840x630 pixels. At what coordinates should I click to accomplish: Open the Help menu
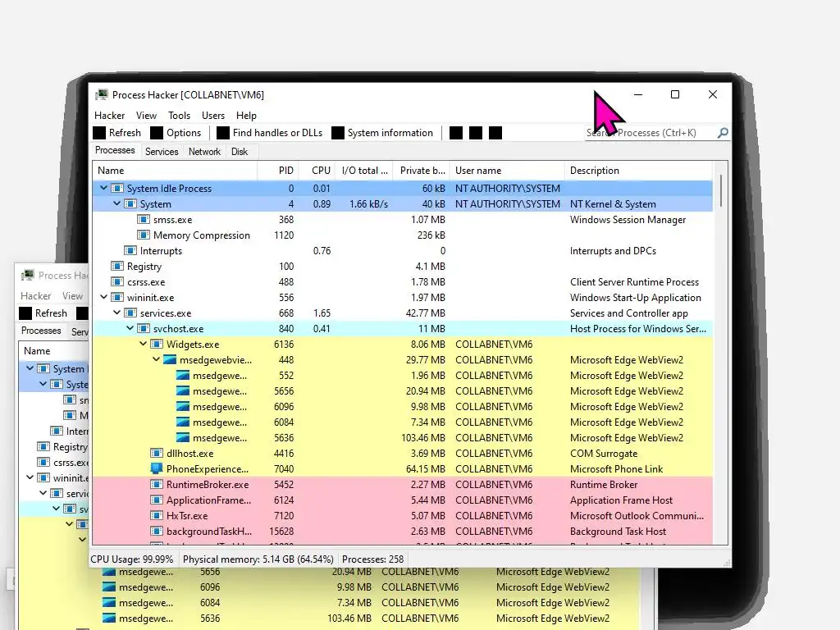point(246,115)
